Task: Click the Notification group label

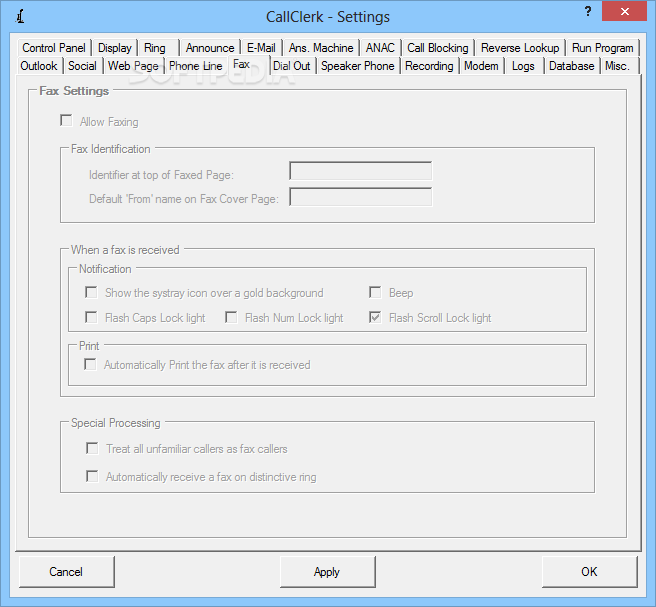Action: (105, 269)
